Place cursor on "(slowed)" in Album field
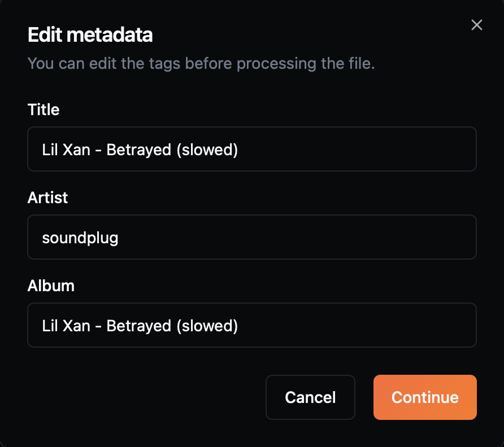 click(207, 326)
